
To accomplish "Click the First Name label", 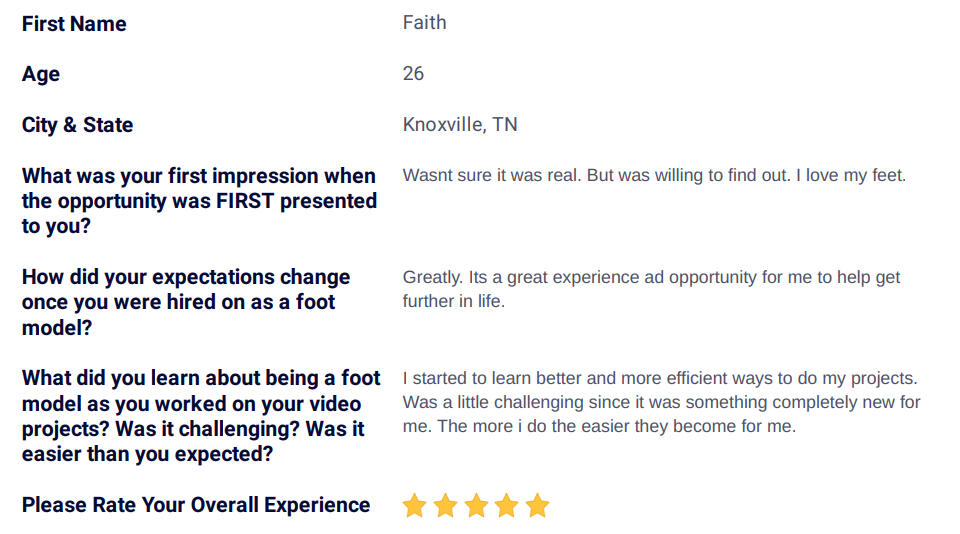I will click(74, 24).
